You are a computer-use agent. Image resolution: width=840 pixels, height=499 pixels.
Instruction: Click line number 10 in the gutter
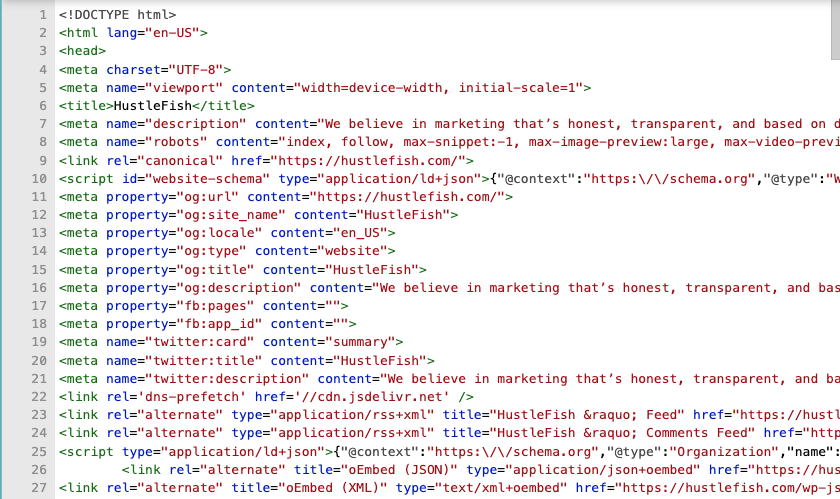pos(39,178)
